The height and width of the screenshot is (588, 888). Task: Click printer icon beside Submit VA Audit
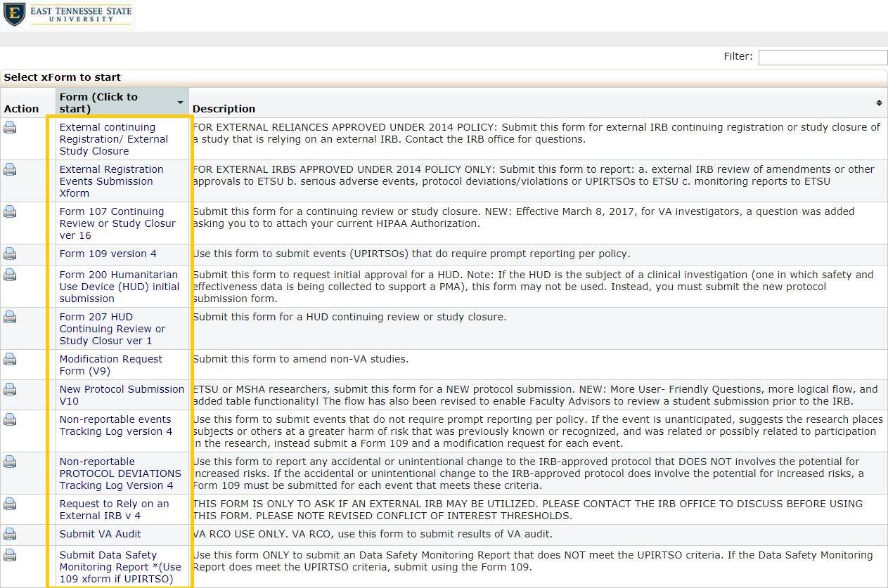click(10, 534)
